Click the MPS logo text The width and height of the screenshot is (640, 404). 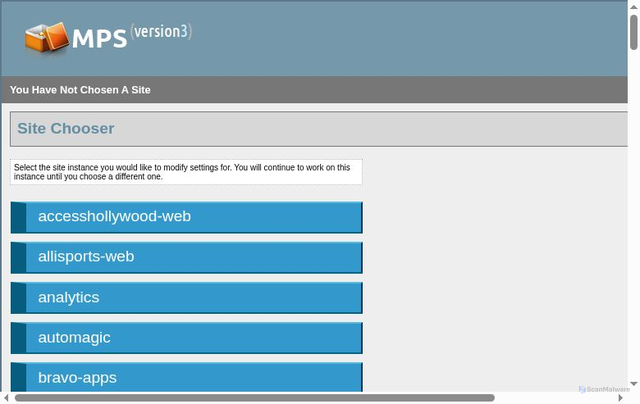pyautogui.click(x=99, y=38)
